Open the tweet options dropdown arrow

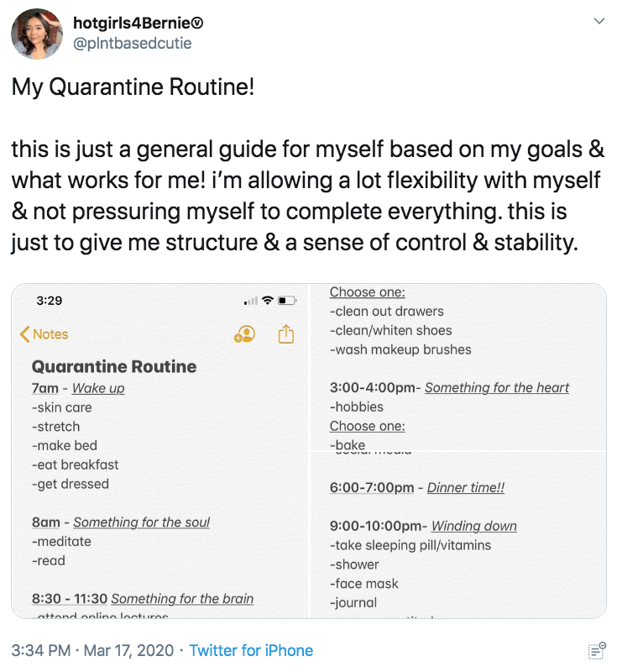click(x=600, y=18)
